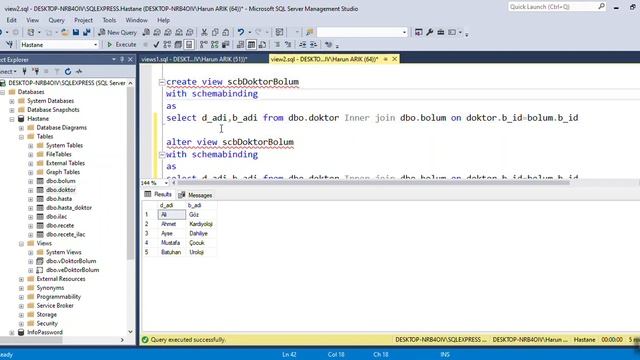Screen dimensions: 640x360
Task: Open the Tools menu
Action: [x=109, y=20]
